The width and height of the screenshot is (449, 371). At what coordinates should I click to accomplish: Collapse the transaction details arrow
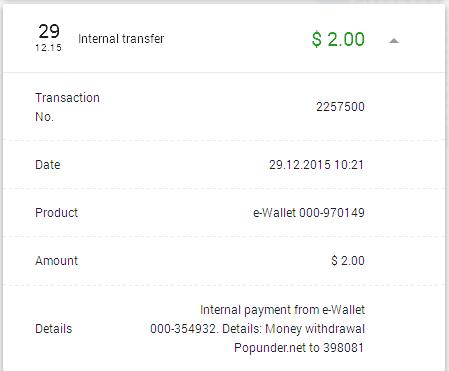[x=394, y=41]
